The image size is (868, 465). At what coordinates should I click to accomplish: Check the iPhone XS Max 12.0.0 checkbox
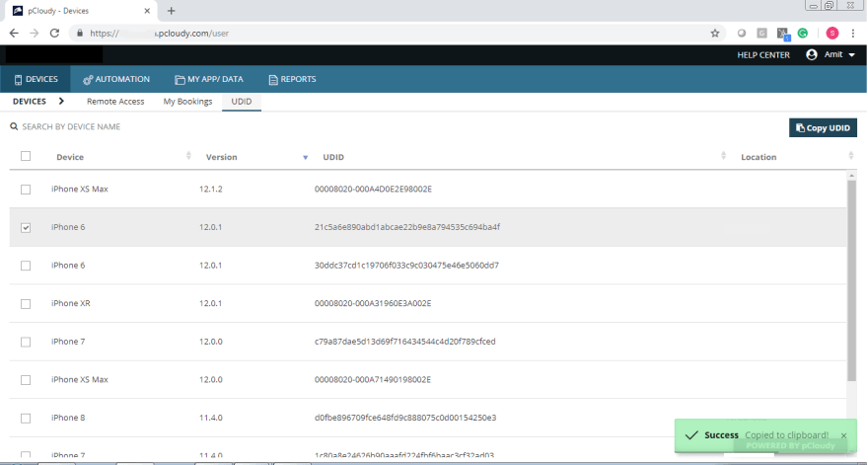pyautogui.click(x=26, y=380)
